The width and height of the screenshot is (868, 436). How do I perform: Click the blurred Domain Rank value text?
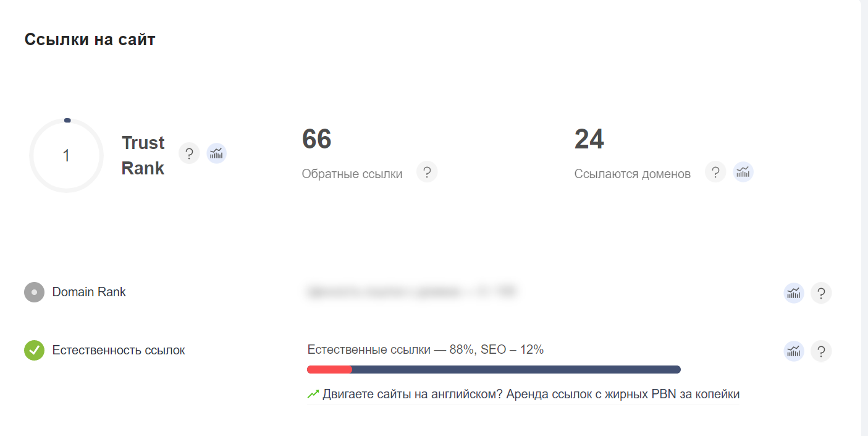pos(411,291)
